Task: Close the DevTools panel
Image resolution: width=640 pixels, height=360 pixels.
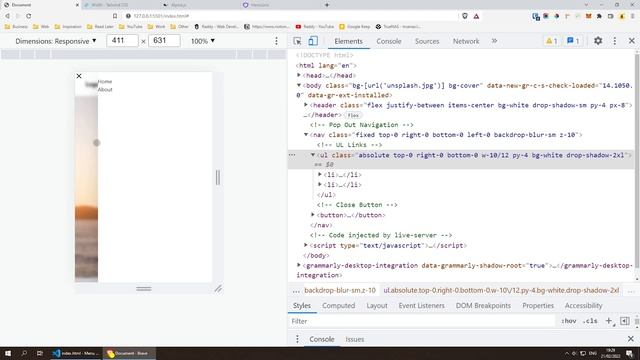Action: [631, 41]
